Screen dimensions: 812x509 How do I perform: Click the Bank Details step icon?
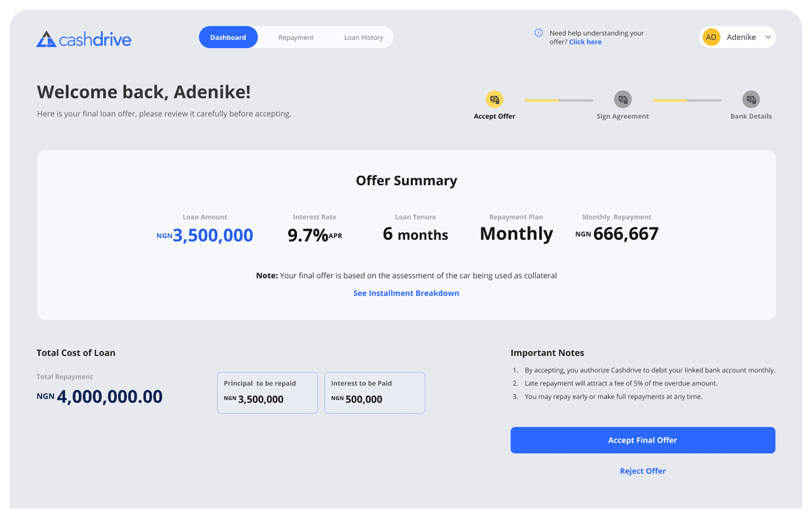(751, 99)
